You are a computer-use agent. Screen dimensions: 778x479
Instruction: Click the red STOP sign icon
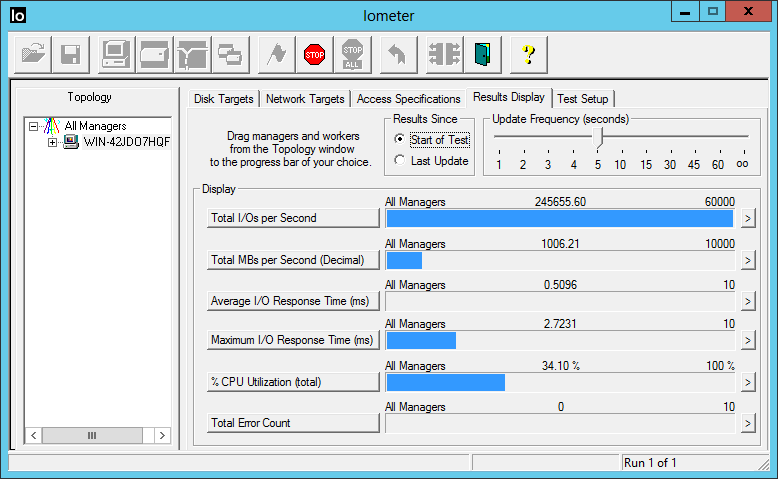coord(315,54)
